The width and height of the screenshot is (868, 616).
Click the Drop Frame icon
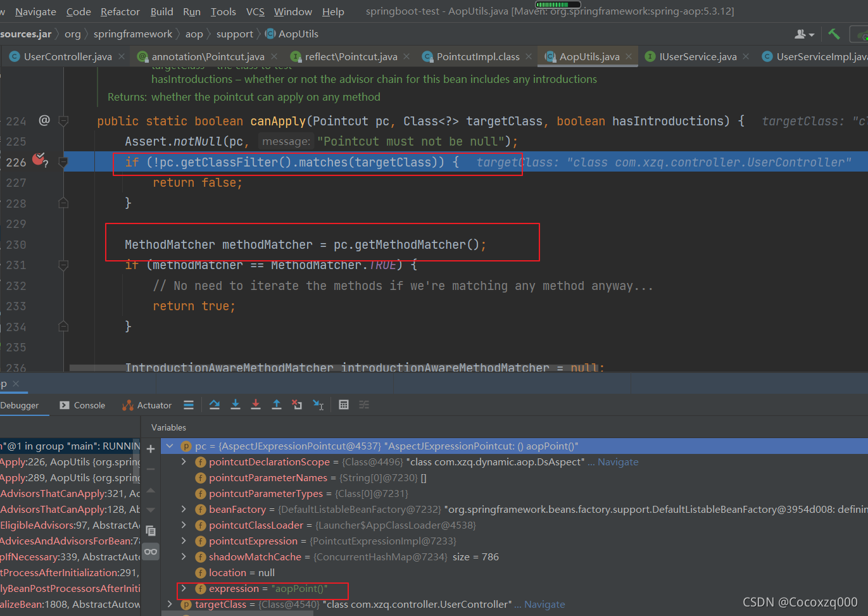[x=297, y=405]
